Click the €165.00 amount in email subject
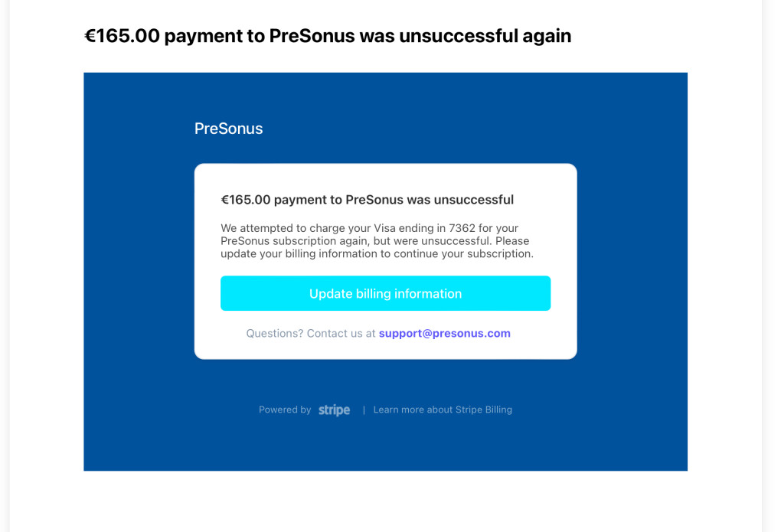This screenshot has height=532, width=781. [x=122, y=36]
